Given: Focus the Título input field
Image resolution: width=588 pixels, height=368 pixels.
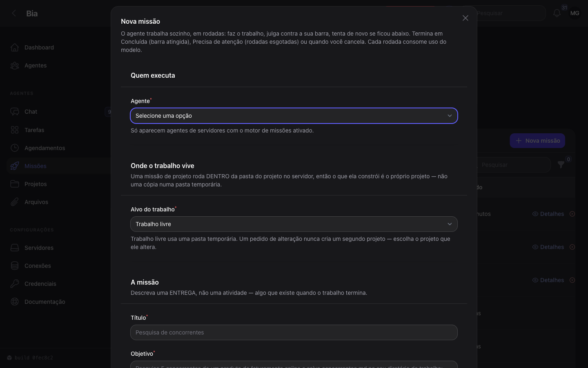Looking at the screenshot, I should 294,332.
